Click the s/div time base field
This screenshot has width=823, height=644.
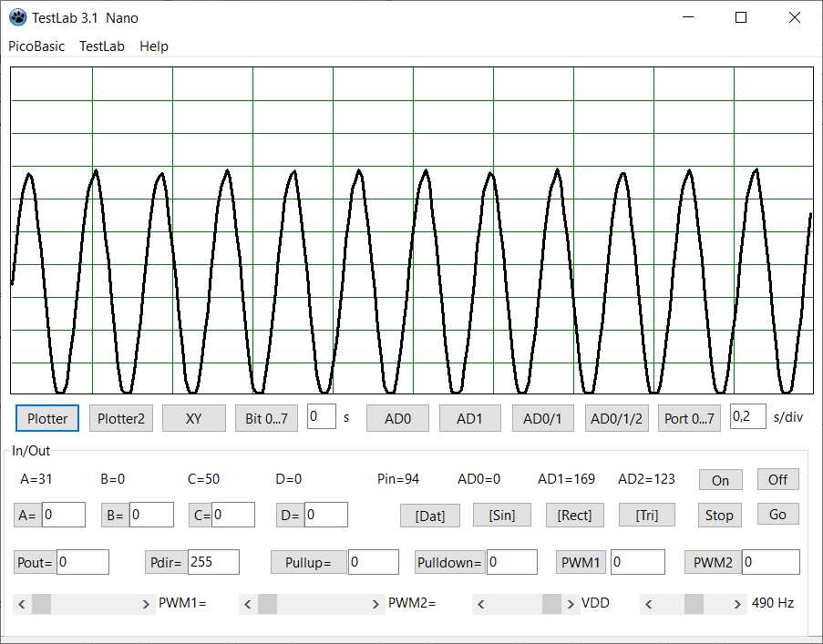tap(747, 417)
